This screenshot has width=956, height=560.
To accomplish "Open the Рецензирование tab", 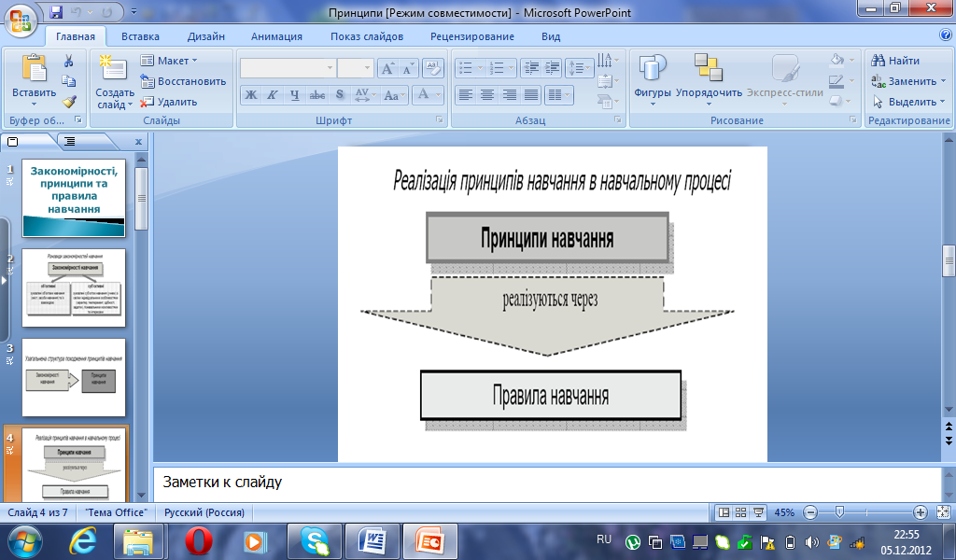I will (x=472, y=36).
